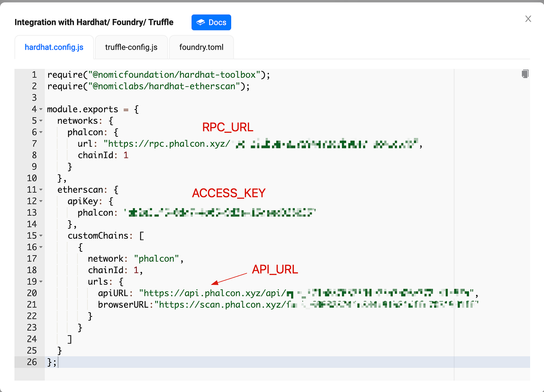Collapse the urls block fold arrow on line 19
The width and height of the screenshot is (544, 392).
tap(41, 282)
